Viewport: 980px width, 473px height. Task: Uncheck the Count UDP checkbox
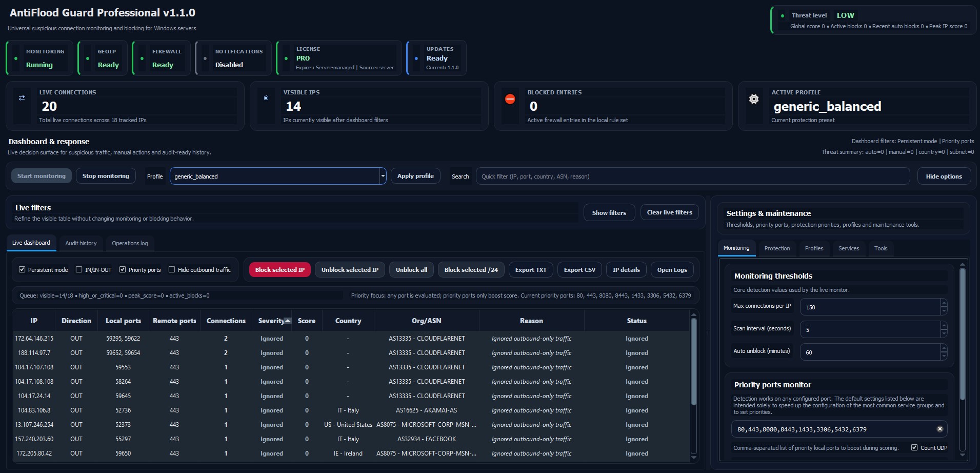[x=914, y=447]
